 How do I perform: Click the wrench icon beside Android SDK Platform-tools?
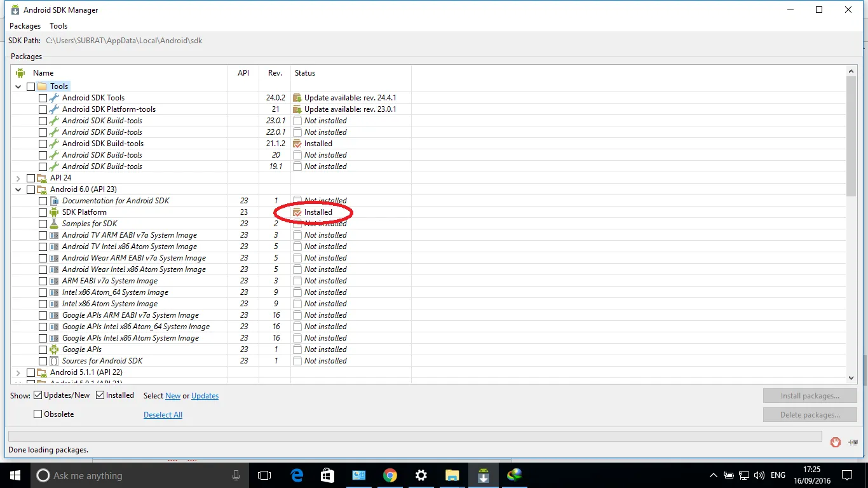click(54, 109)
